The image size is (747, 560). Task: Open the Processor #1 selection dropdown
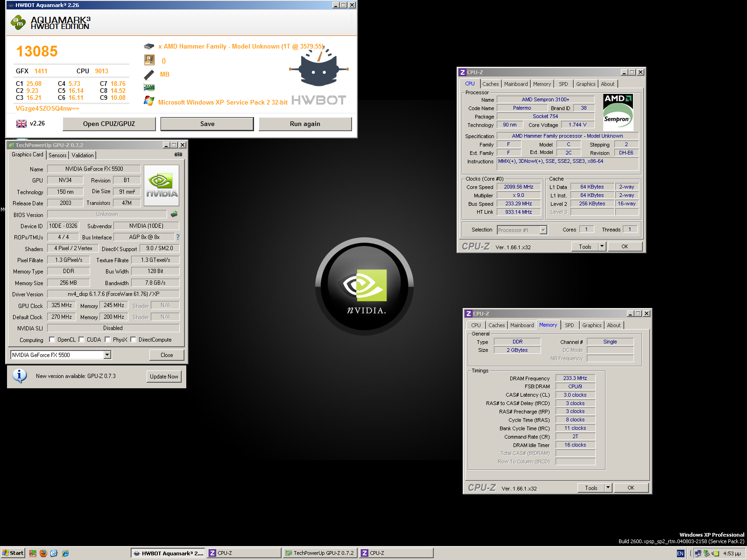543,230
